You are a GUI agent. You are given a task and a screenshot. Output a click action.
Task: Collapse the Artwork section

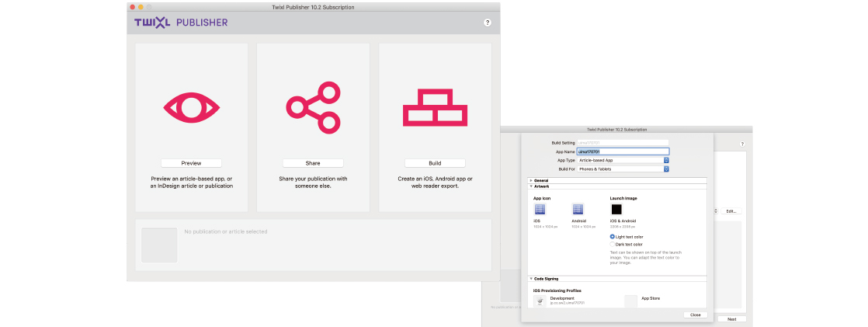(531, 186)
